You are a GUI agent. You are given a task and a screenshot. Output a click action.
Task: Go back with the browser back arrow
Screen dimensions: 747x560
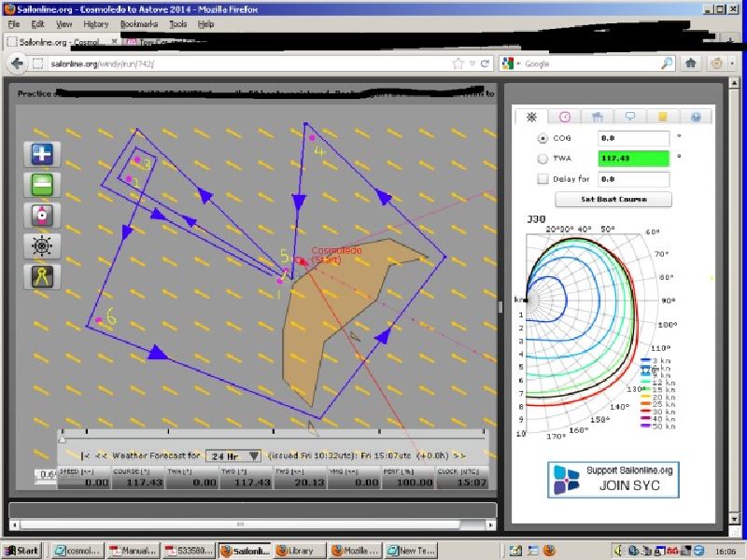[x=17, y=63]
